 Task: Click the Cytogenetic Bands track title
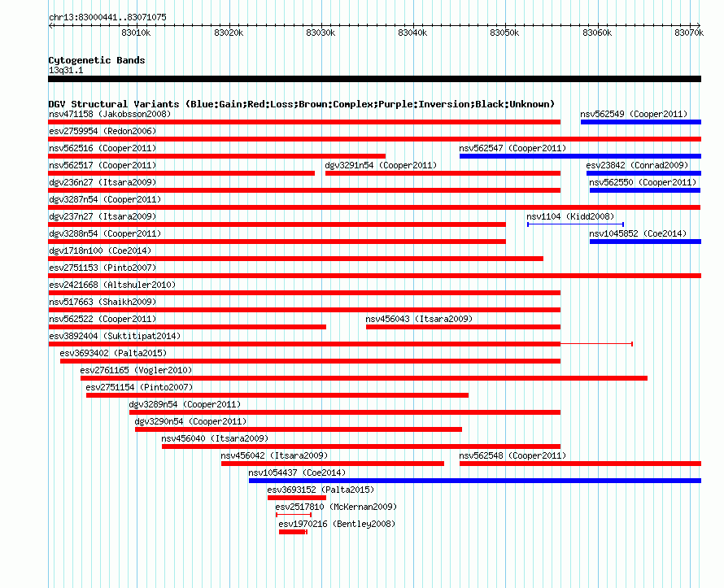point(97,60)
